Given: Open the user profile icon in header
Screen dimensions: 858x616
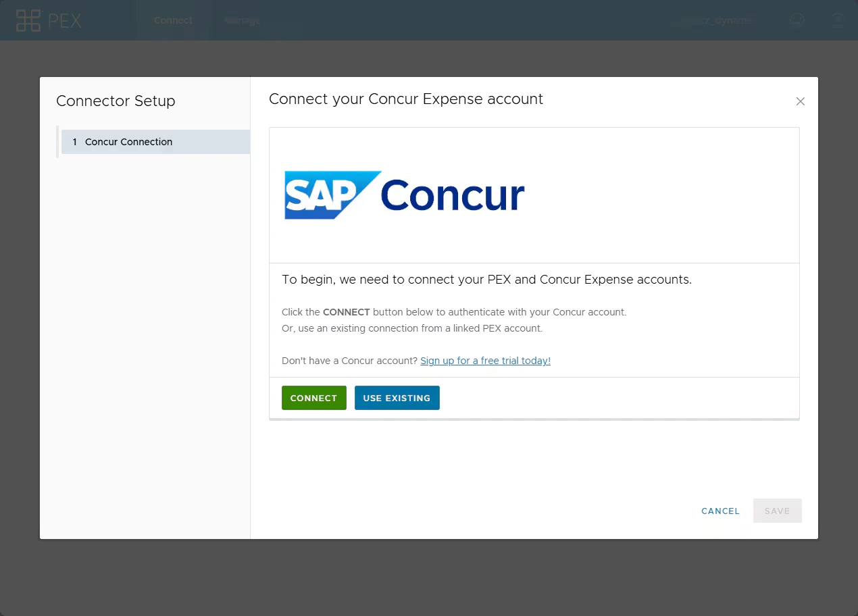Looking at the screenshot, I should [x=838, y=20].
